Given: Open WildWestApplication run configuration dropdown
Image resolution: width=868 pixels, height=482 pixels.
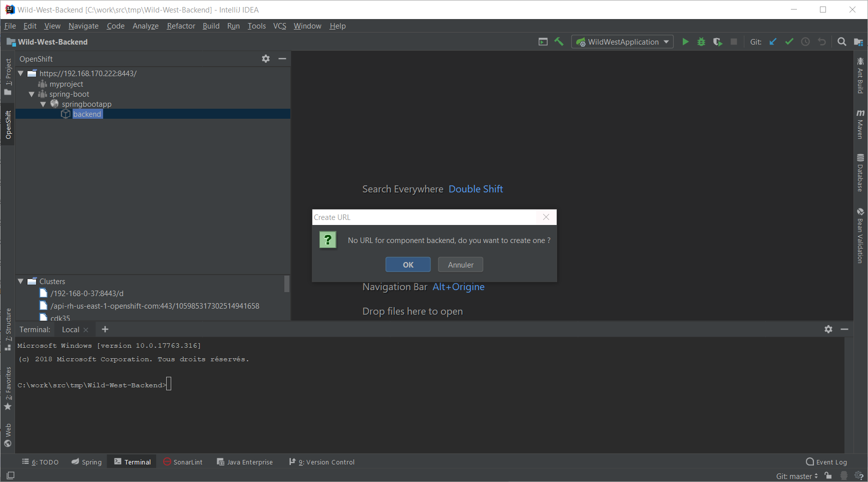Looking at the screenshot, I should (622, 42).
